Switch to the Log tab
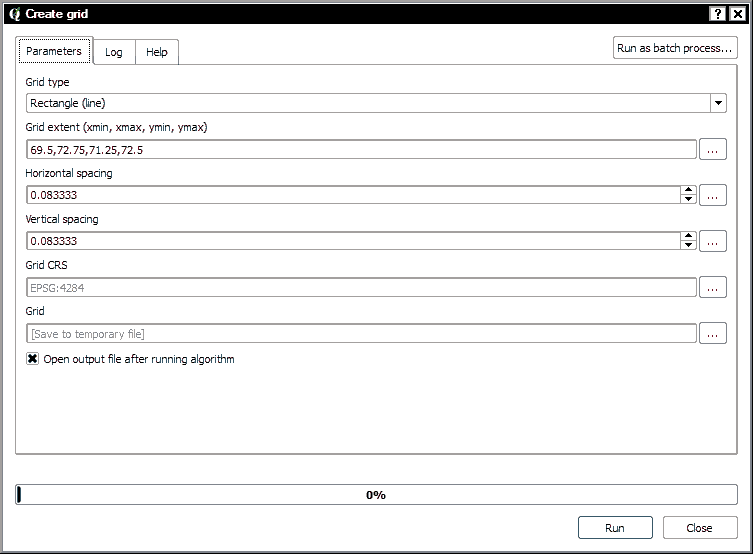This screenshot has height=554, width=753. (x=114, y=52)
